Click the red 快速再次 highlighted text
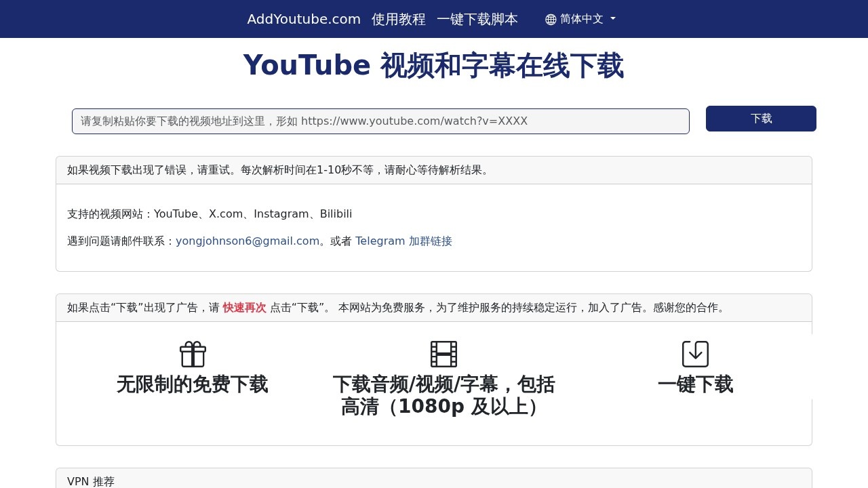 [244, 308]
